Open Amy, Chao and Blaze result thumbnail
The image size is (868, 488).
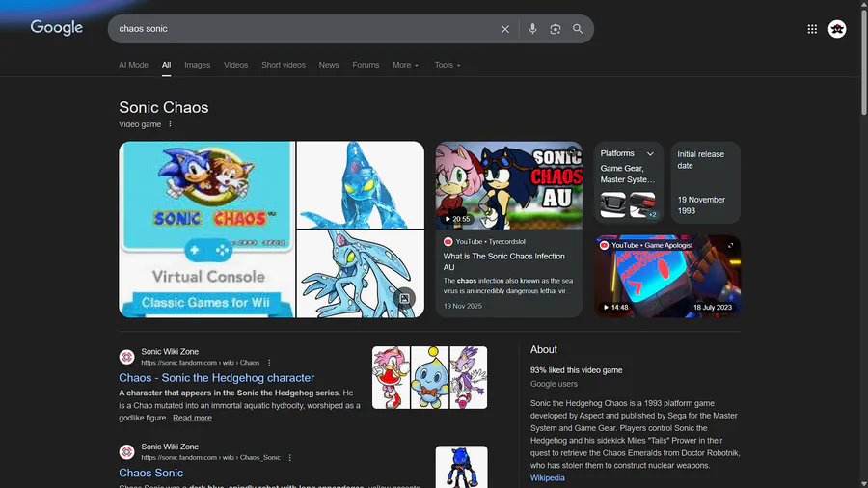pos(429,378)
